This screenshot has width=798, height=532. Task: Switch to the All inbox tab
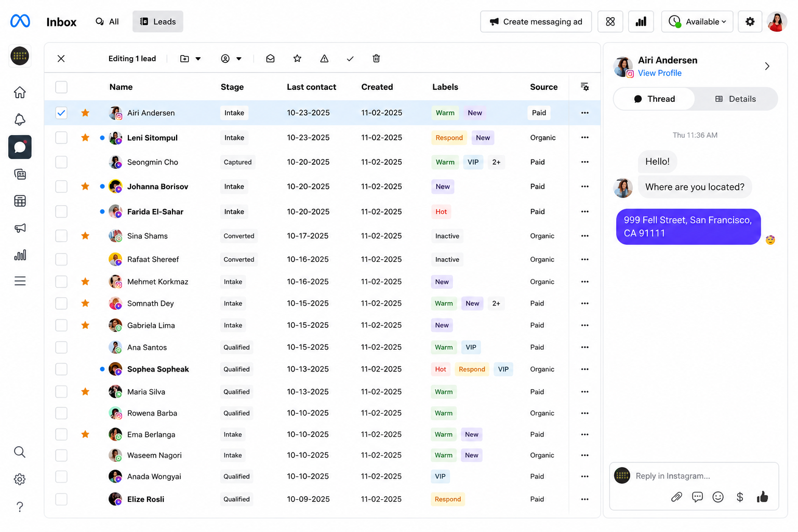(x=107, y=22)
